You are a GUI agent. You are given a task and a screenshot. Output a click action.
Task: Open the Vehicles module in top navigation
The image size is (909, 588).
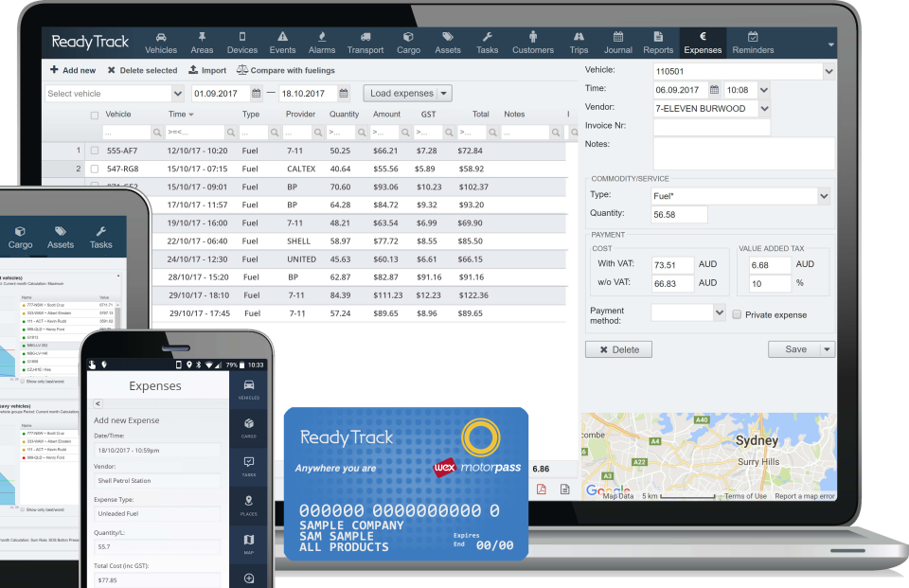pyautogui.click(x=161, y=43)
